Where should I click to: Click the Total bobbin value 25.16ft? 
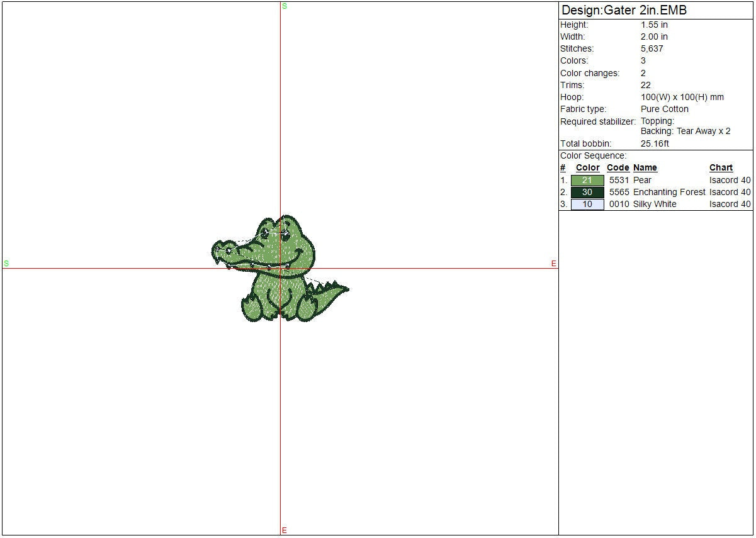point(655,144)
